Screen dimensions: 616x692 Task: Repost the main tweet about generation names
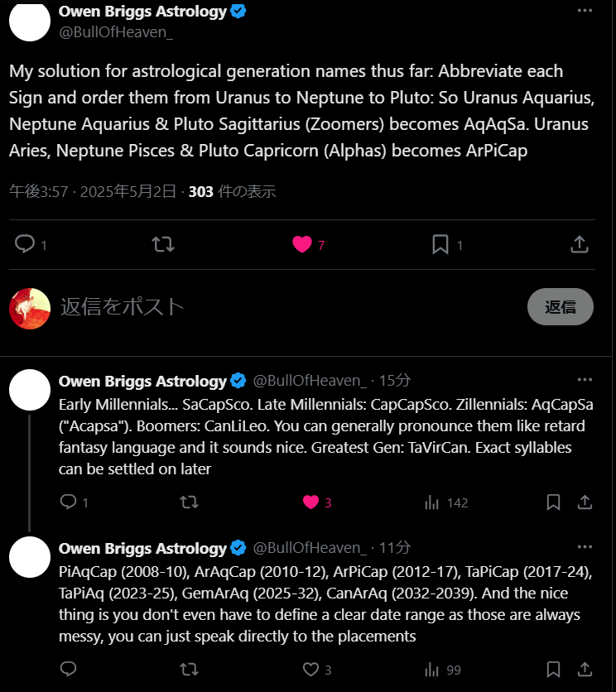pyautogui.click(x=163, y=244)
